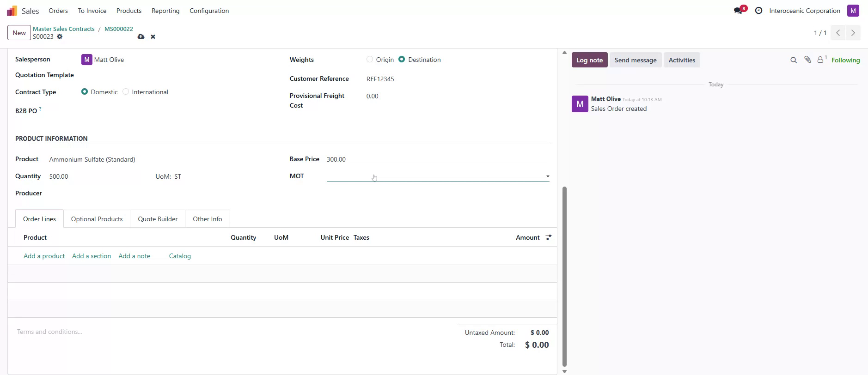
Task: Click the Add a section link
Action: tap(92, 256)
